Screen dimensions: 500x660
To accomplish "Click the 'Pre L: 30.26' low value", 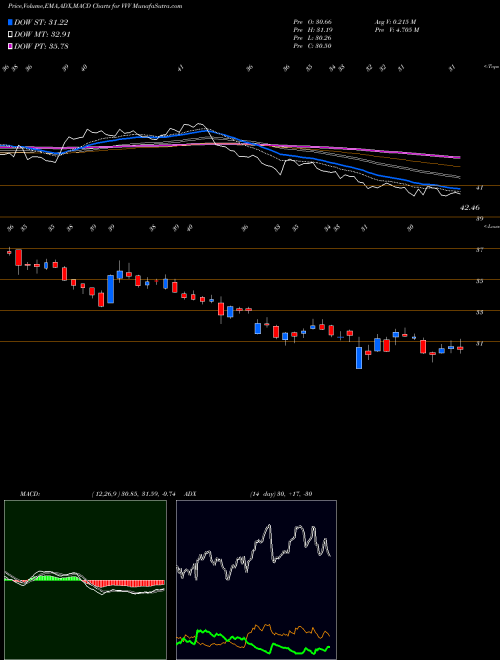I will tap(313, 38).
